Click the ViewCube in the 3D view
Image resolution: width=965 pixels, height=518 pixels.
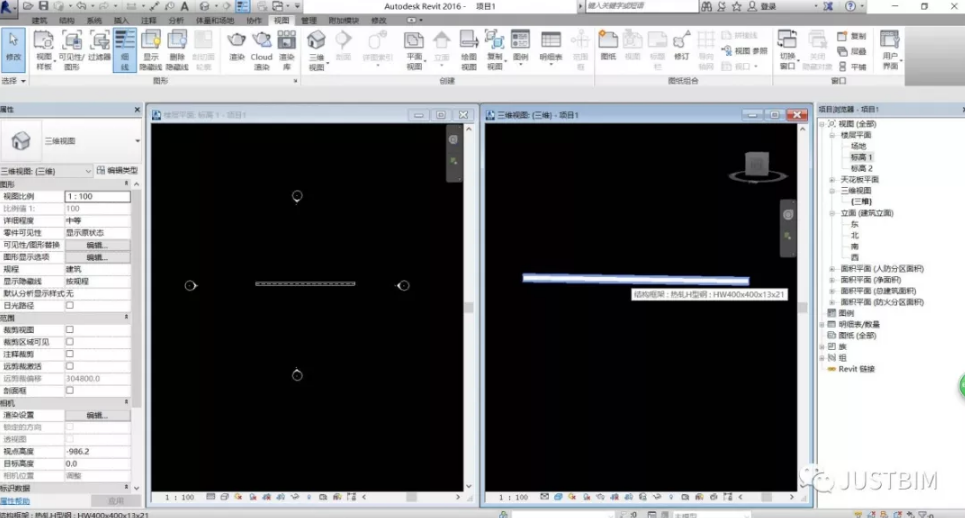point(757,165)
